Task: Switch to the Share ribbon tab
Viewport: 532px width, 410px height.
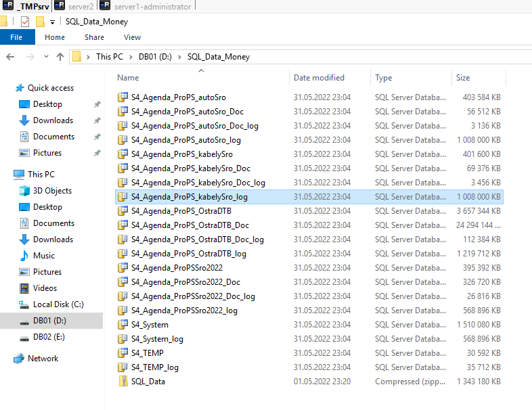Action: pos(94,37)
